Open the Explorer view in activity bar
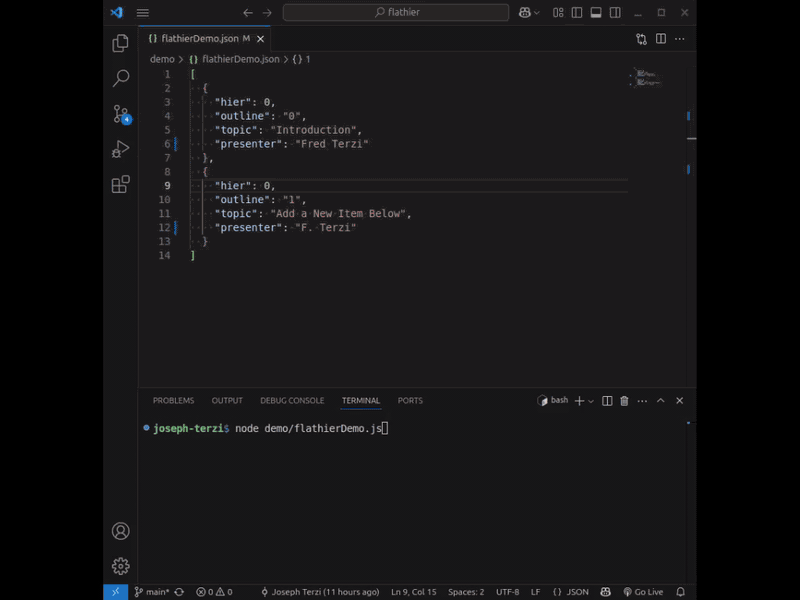The height and width of the screenshot is (600, 800). [x=120, y=43]
